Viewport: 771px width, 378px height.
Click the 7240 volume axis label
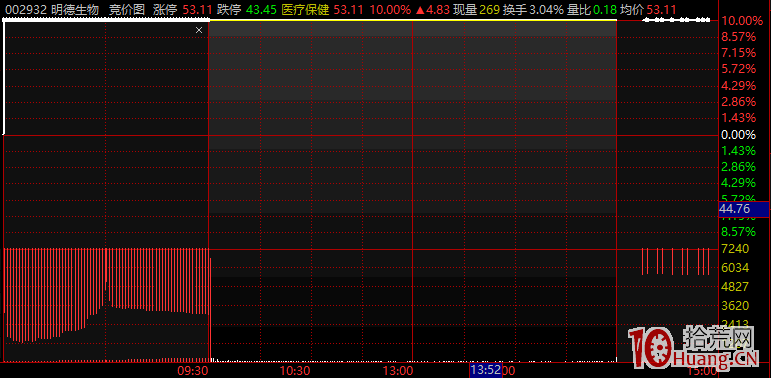pyautogui.click(x=734, y=249)
